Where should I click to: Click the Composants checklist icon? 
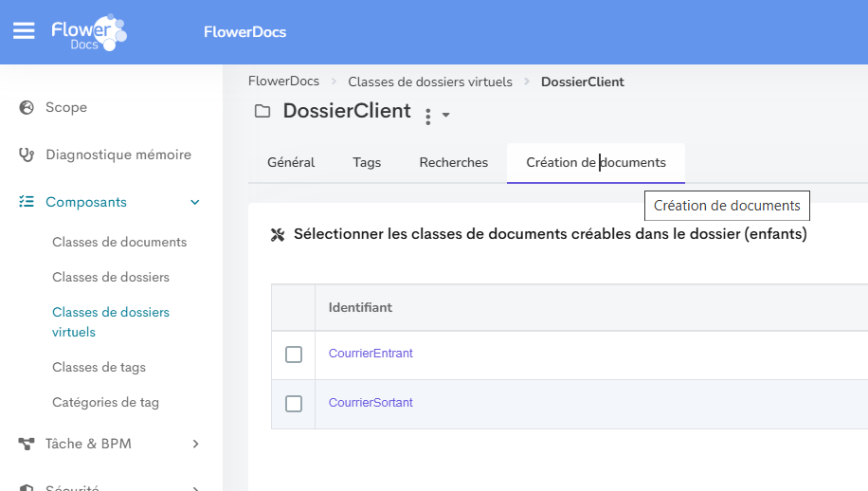coord(27,202)
